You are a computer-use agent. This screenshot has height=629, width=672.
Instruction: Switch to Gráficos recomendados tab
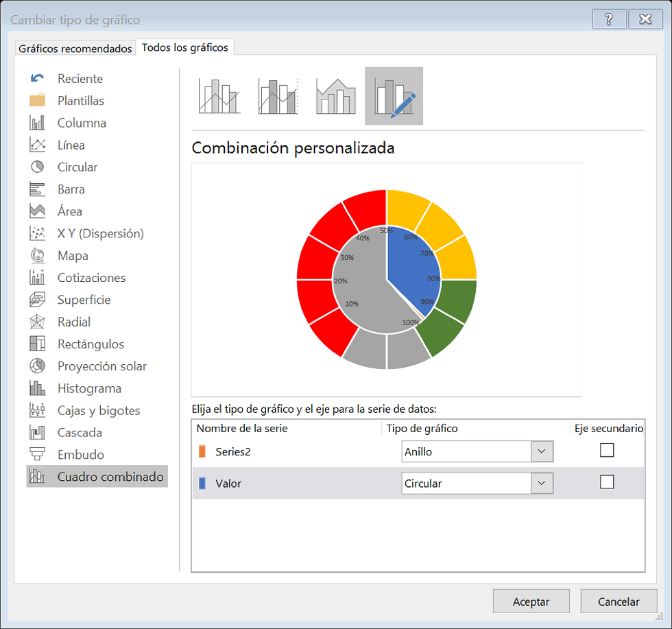pos(75,48)
